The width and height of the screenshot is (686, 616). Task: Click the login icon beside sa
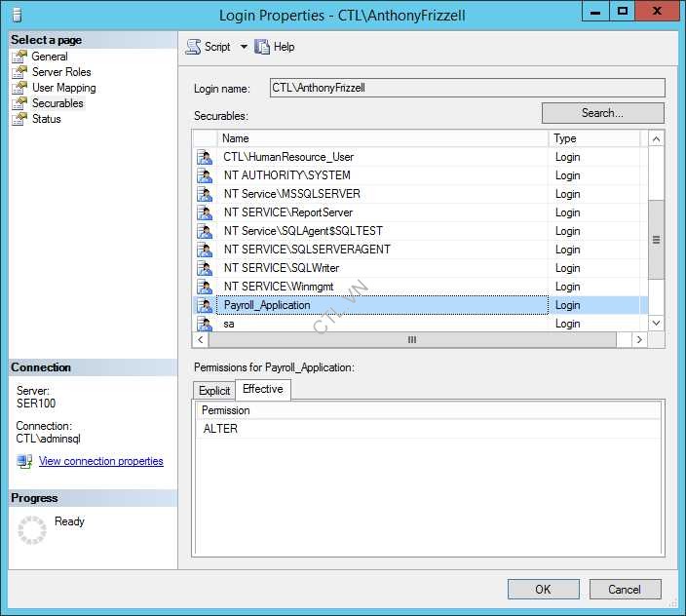point(205,324)
